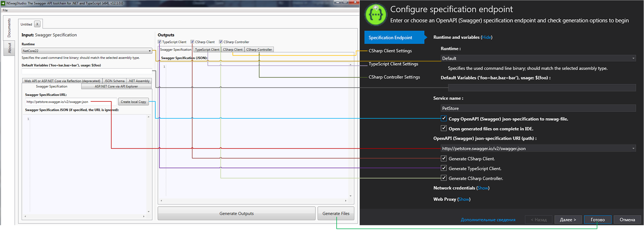
Task: Uncheck Generate CSharp Controller option
Action: point(444,178)
